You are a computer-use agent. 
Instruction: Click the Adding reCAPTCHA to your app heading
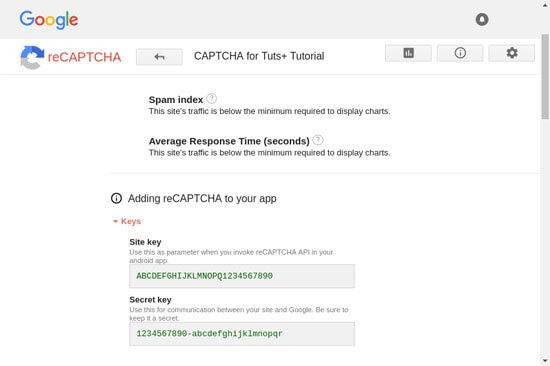pos(202,199)
